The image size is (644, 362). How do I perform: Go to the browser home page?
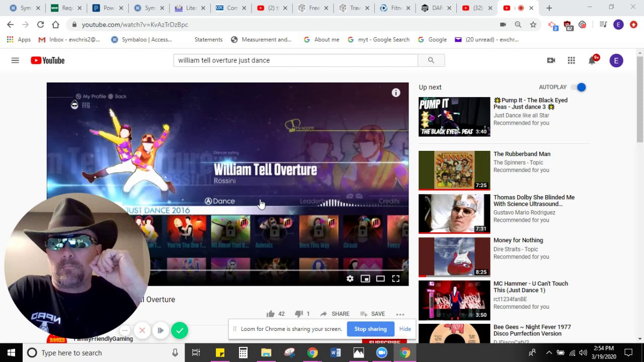pos(55,25)
